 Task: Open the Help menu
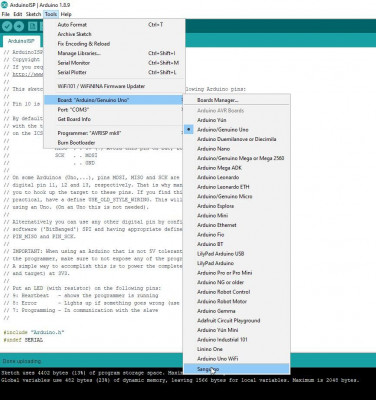pos(66,14)
